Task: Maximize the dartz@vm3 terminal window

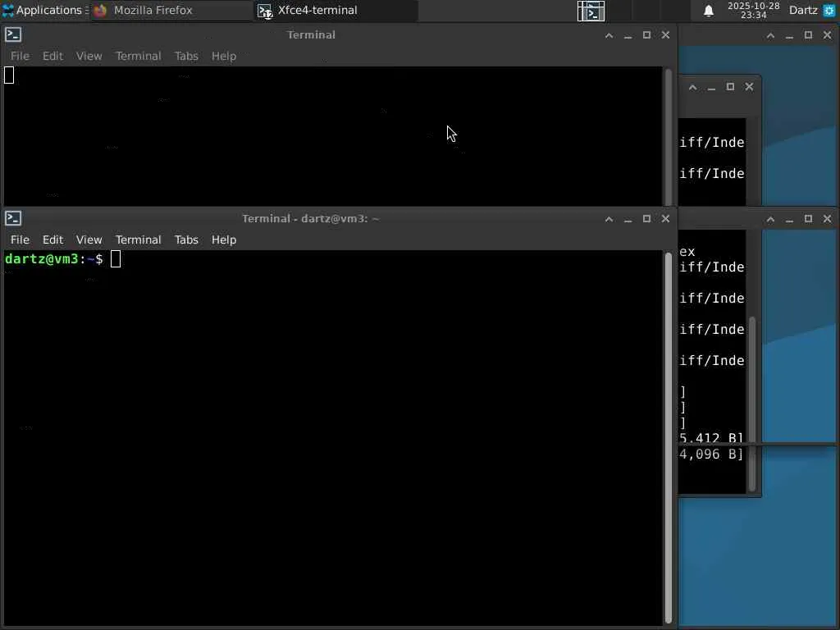Action: (x=646, y=219)
